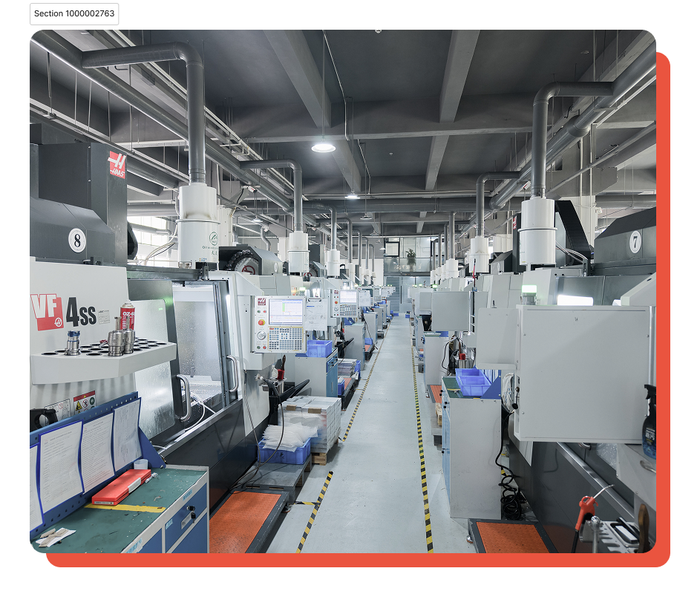Expand the clipboard hanging on the far machine
The image size is (700, 597).
click(x=315, y=315)
